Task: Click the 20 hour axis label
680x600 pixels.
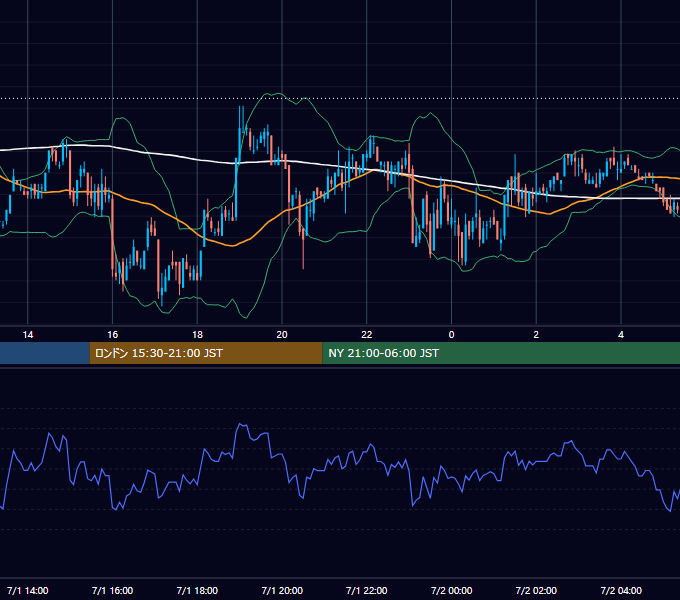Action: point(282,335)
